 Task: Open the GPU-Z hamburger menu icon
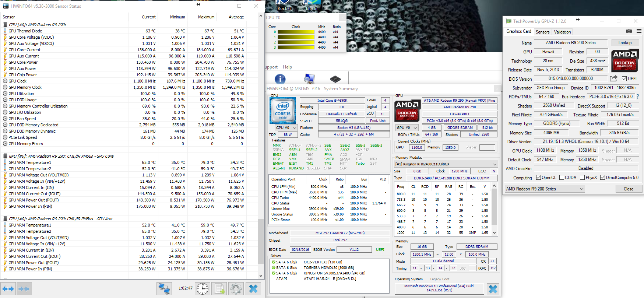click(x=639, y=31)
